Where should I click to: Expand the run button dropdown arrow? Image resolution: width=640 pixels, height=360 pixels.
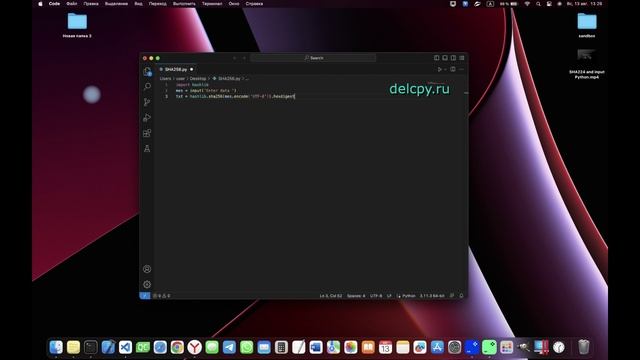point(445,69)
